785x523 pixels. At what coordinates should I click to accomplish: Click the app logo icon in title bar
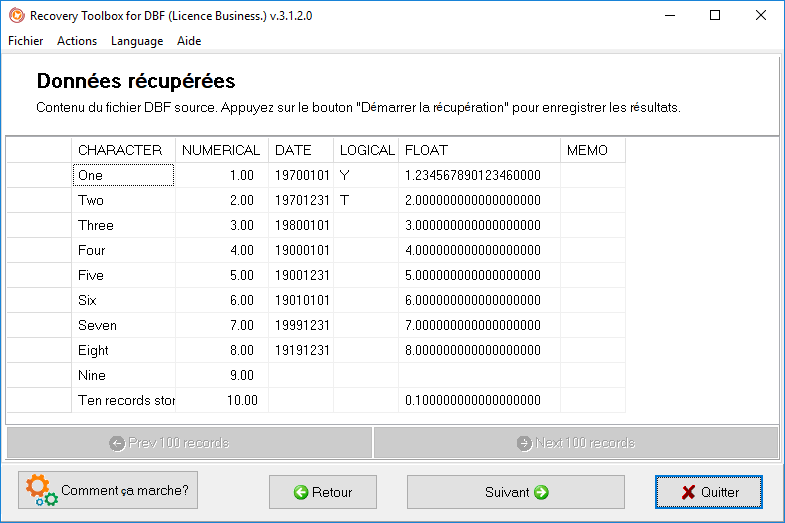pyautogui.click(x=17, y=16)
